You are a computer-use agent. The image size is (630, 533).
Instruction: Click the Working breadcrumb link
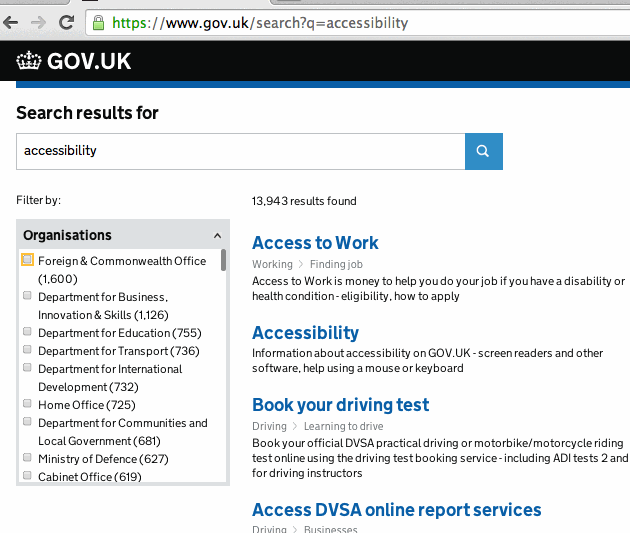[x=272, y=264]
